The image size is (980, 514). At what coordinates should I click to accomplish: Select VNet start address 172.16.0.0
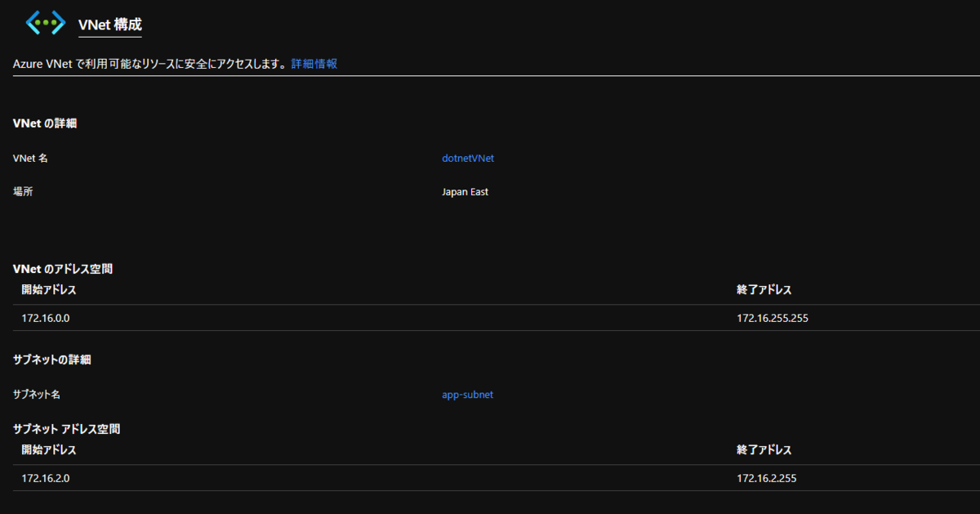(x=47, y=318)
